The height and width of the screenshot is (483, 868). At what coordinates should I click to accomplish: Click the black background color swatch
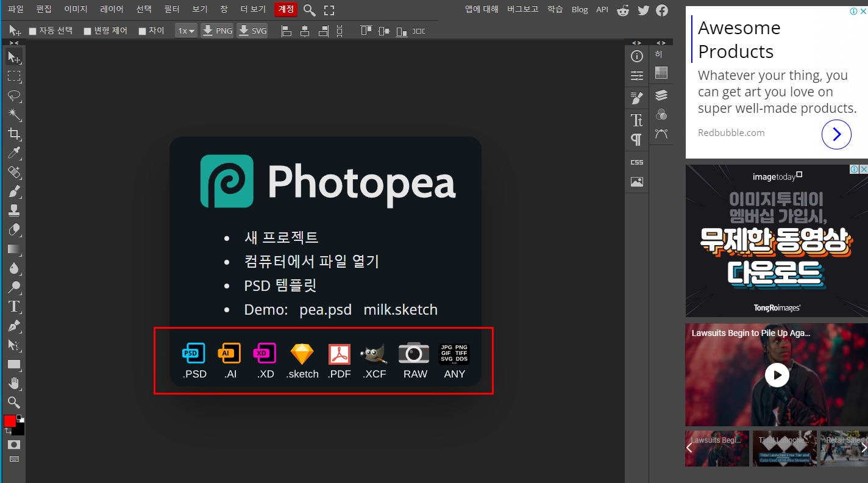click(20, 429)
